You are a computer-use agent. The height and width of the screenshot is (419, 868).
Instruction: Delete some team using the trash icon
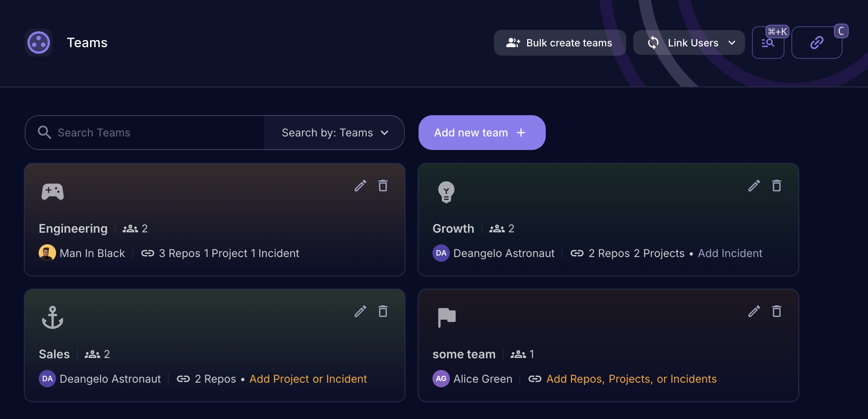777,311
